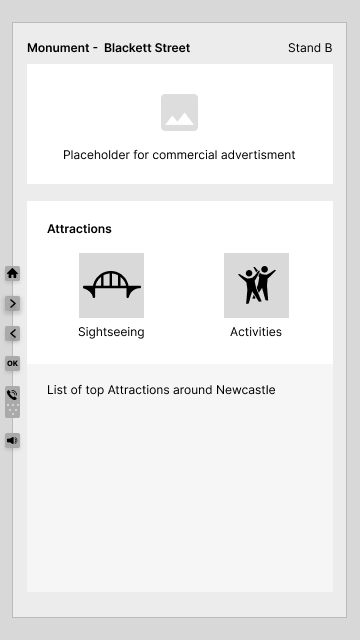Confirm with the OK side button
The width and height of the screenshot is (360, 640).
pos(12,363)
